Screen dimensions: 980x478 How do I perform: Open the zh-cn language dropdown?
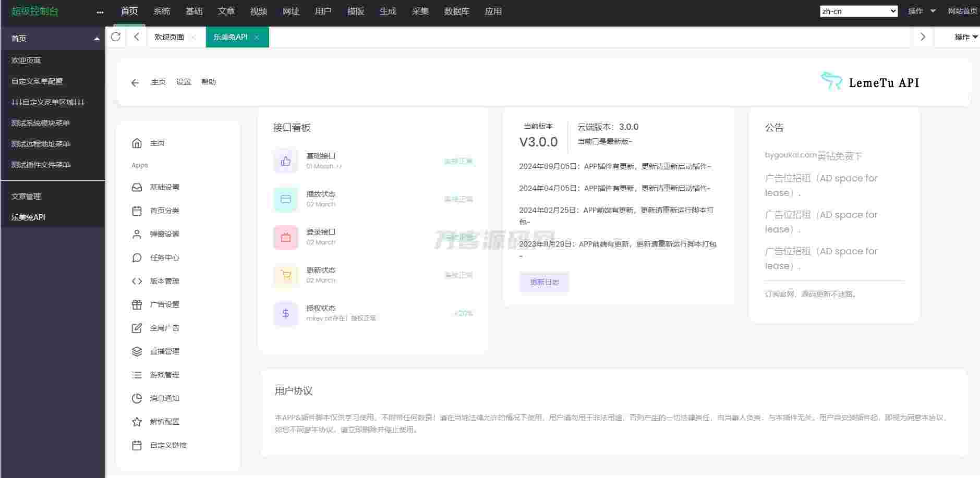pyautogui.click(x=858, y=11)
